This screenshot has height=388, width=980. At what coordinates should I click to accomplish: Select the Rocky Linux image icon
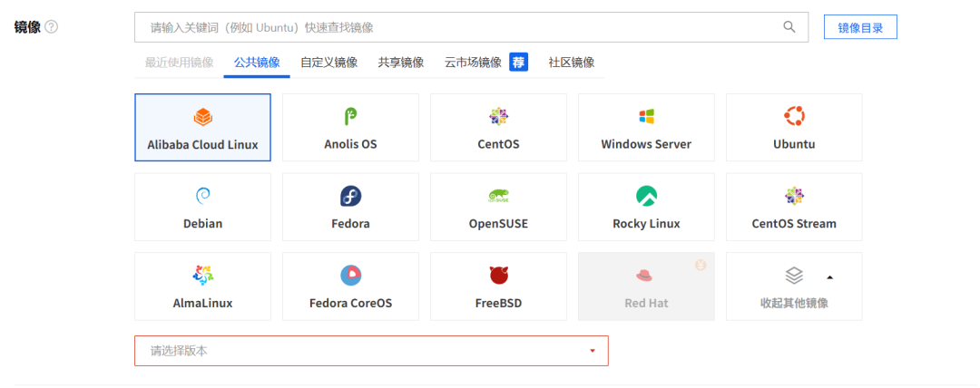pyautogui.click(x=646, y=196)
